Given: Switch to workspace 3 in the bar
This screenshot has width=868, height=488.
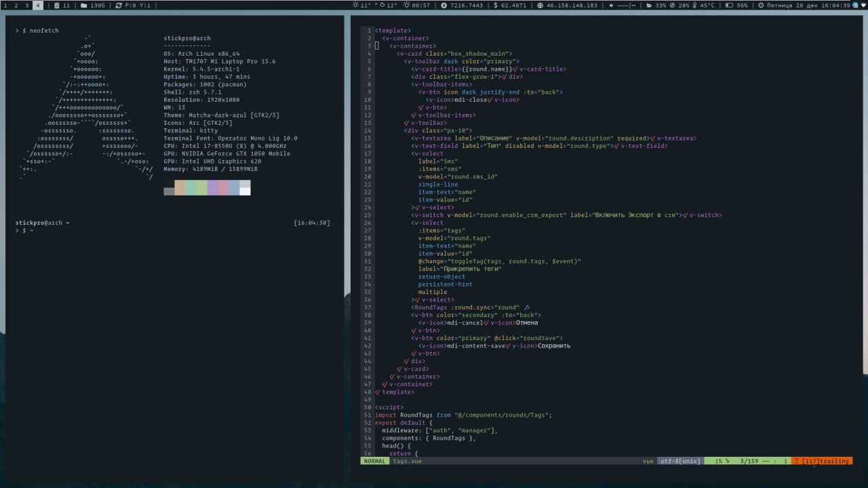Looking at the screenshot, I should coord(26,5).
